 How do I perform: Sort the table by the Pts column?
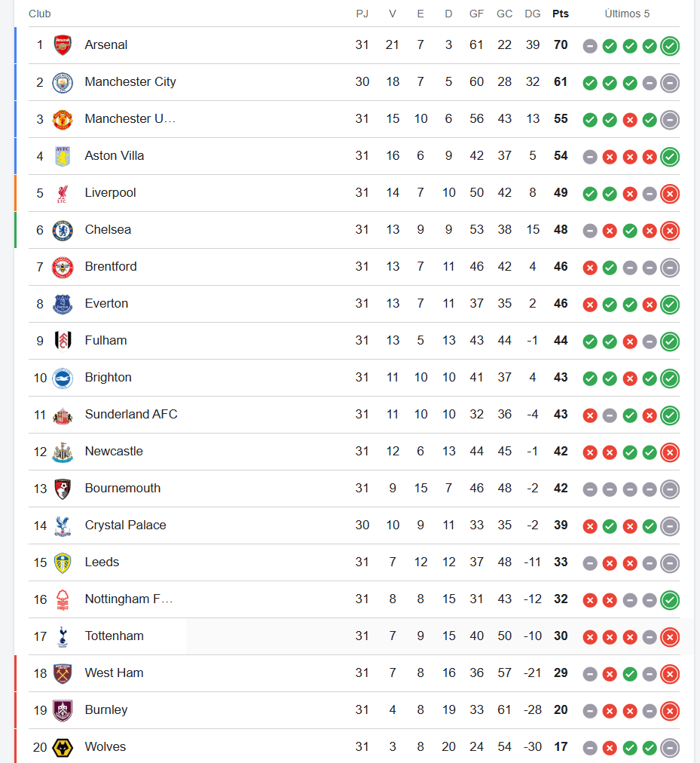[560, 14]
